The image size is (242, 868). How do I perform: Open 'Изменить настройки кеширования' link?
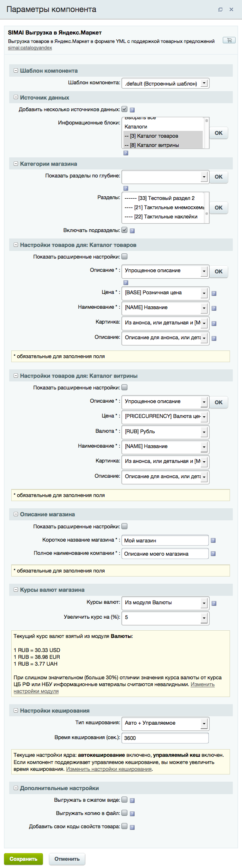[x=109, y=769]
